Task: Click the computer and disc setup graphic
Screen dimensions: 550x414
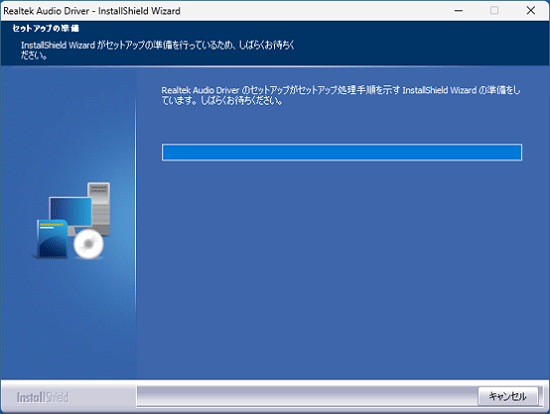Action: [72, 221]
